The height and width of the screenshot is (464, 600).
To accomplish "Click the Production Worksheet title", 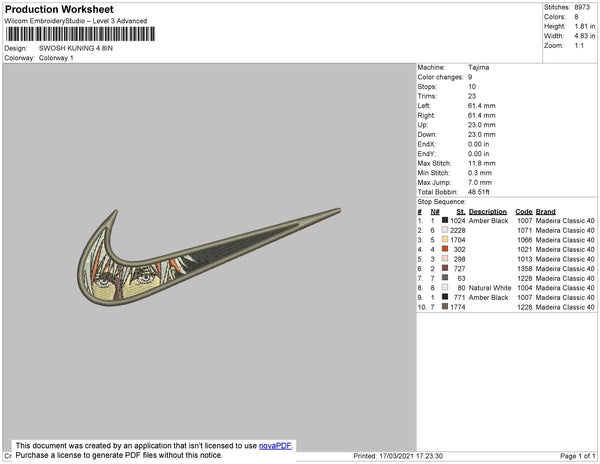I will click(59, 9).
